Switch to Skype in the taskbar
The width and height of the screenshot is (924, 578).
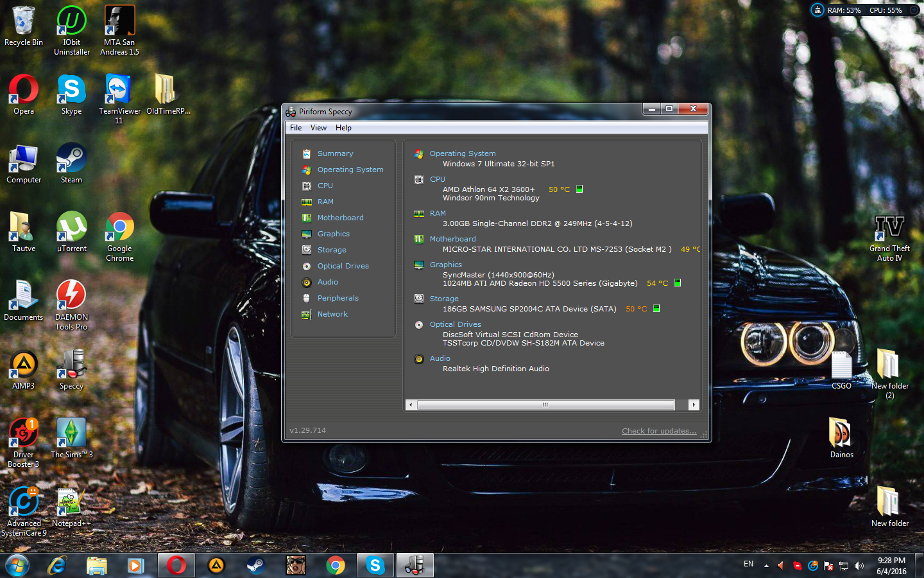pyautogui.click(x=375, y=565)
